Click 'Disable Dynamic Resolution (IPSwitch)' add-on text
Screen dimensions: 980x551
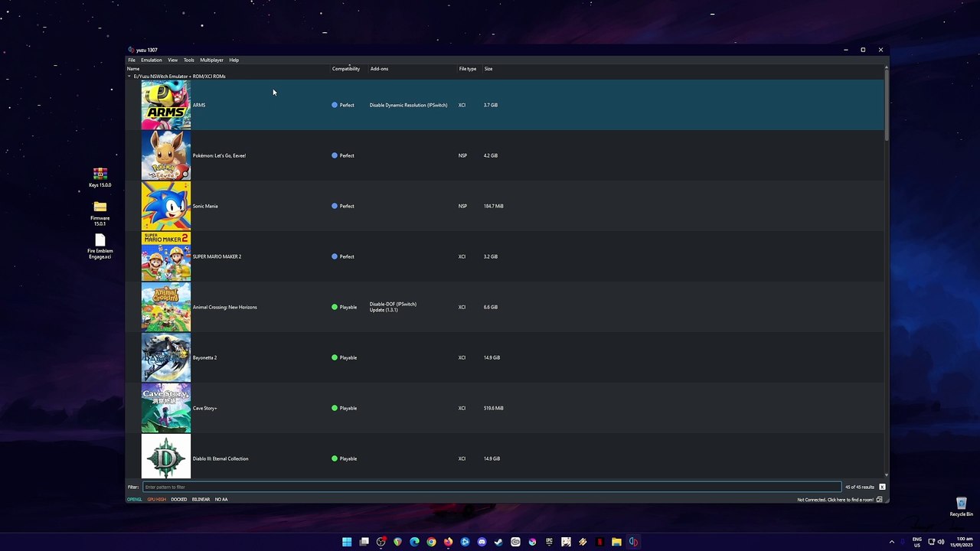pyautogui.click(x=409, y=105)
